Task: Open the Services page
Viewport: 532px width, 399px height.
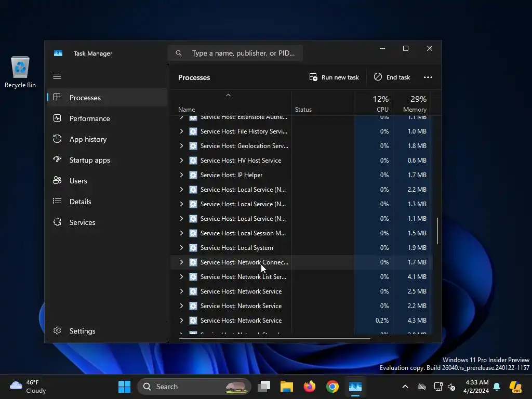Action: point(107,222)
